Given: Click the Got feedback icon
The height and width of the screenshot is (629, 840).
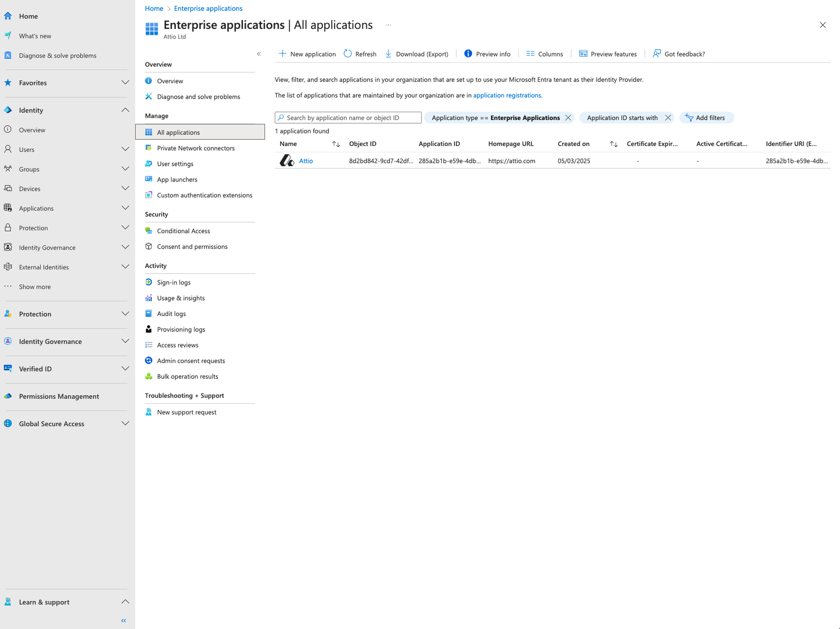Looking at the screenshot, I should click(x=657, y=54).
